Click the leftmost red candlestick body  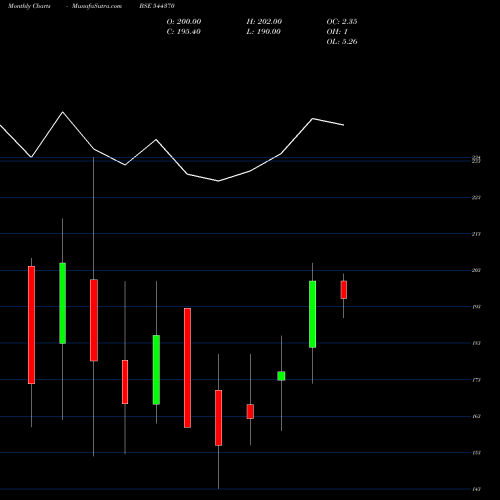(31, 325)
